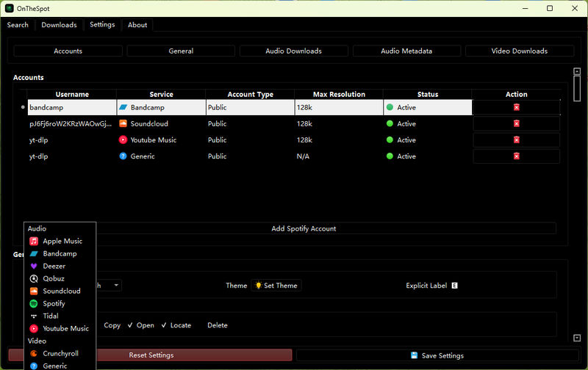Viewport: 588px width, 370px height.
Task: Click the Soundcloud service icon in the table
Action: (123, 123)
